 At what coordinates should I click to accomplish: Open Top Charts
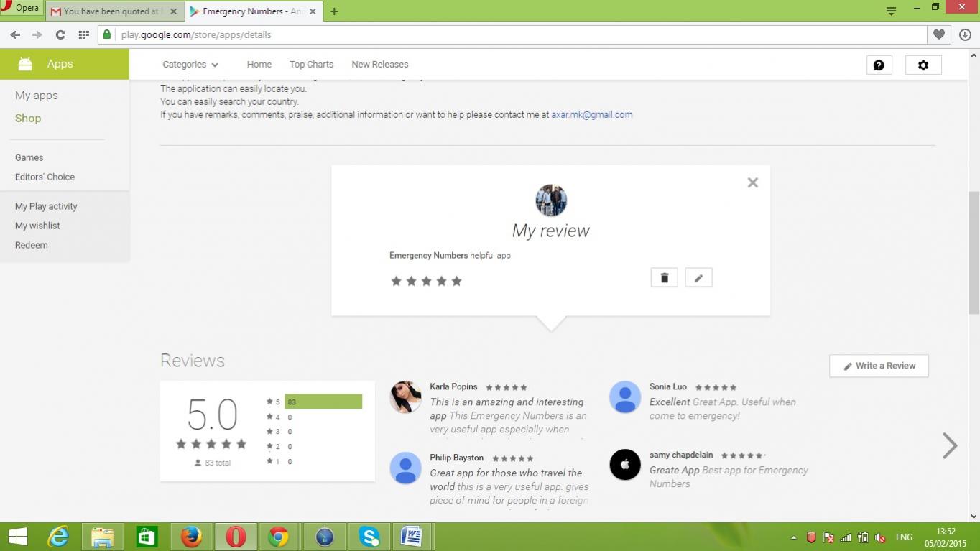click(x=311, y=65)
